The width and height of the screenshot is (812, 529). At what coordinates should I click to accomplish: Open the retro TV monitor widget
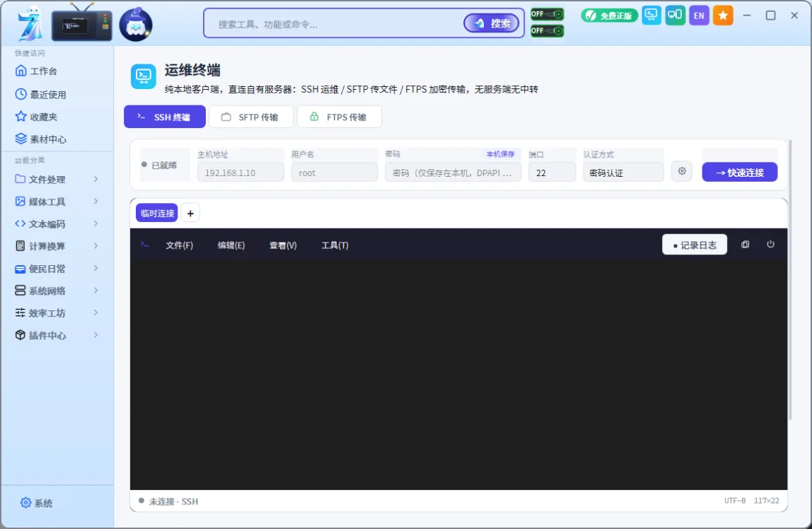(x=82, y=23)
